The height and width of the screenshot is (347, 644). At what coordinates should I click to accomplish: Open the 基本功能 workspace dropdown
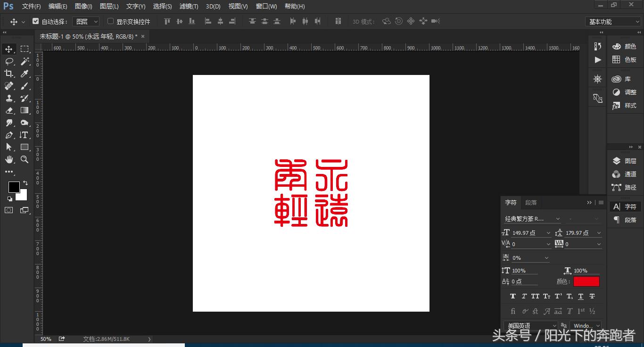pyautogui.click(x=612, y=21)
